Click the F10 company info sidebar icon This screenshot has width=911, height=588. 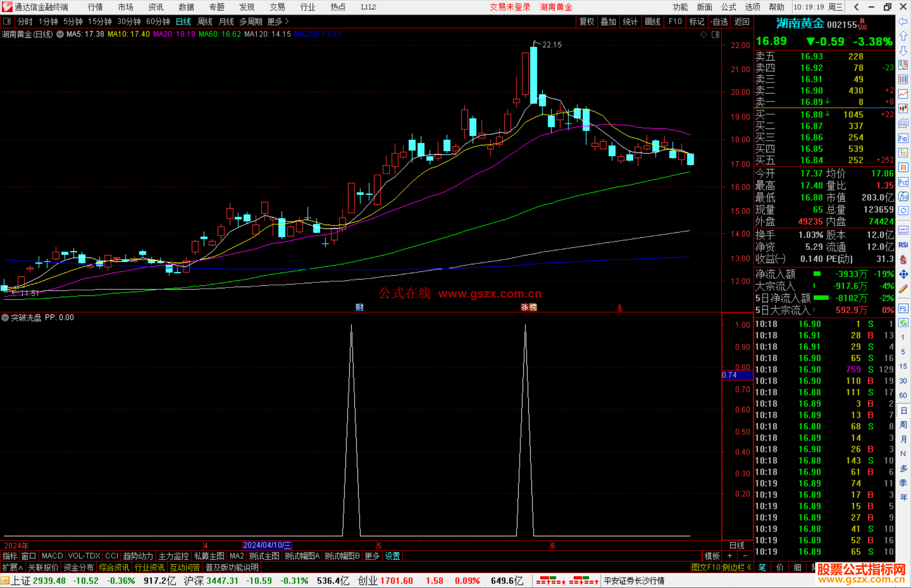coord(903,138)
